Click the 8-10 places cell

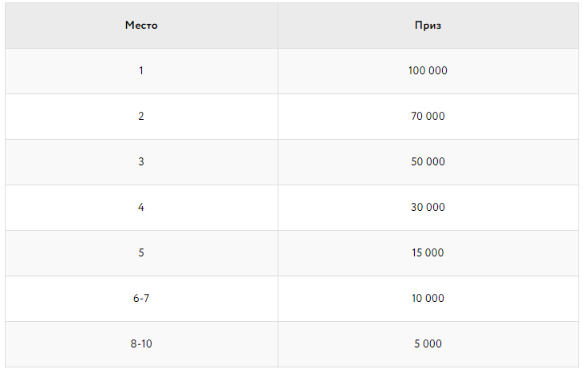point(141,344)
